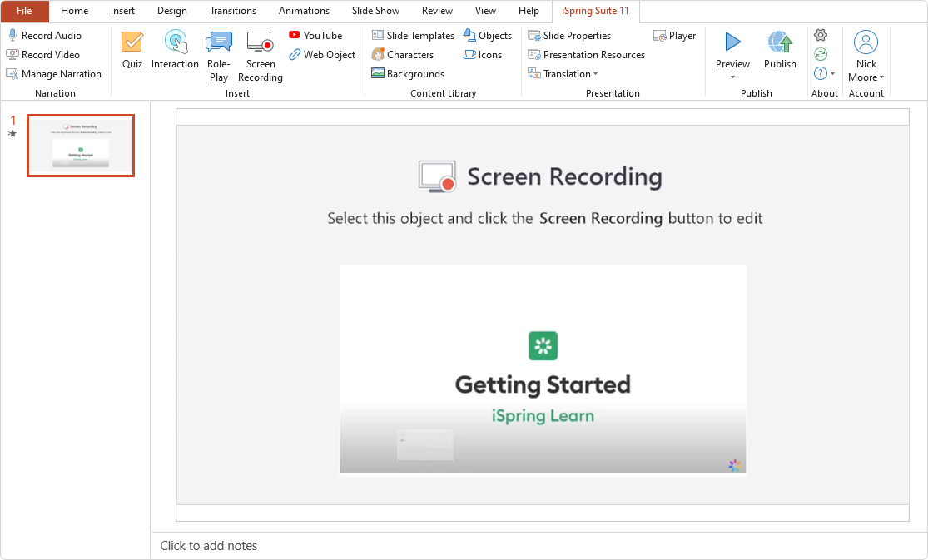
Task: Open the View tab
Action: tap(485, 11)
